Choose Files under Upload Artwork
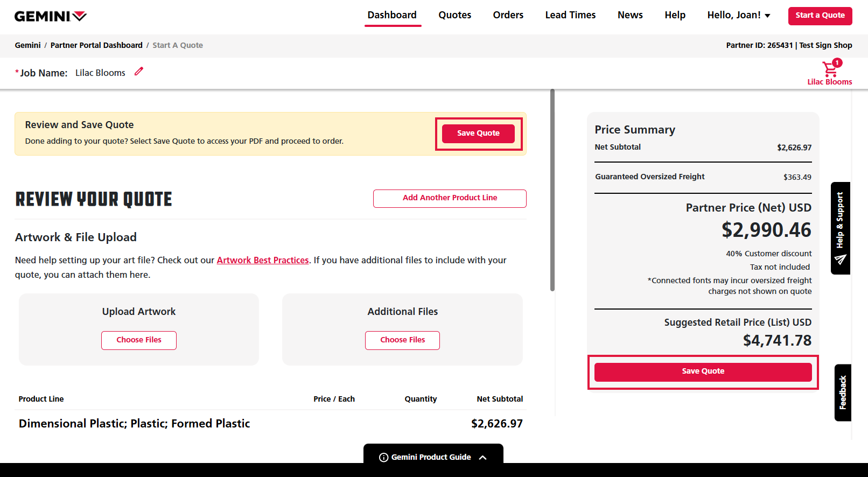Screen dimensions: 868x477 (x=139, y=340)
